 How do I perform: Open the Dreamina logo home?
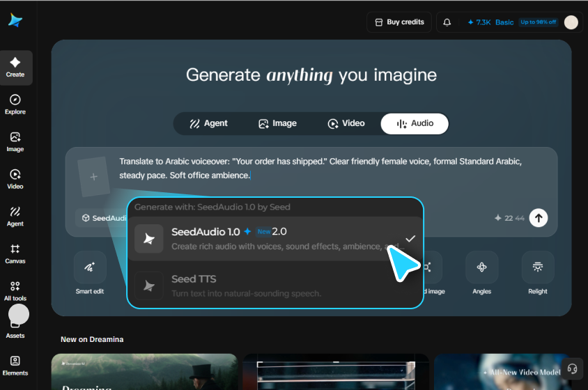(15, 20)
